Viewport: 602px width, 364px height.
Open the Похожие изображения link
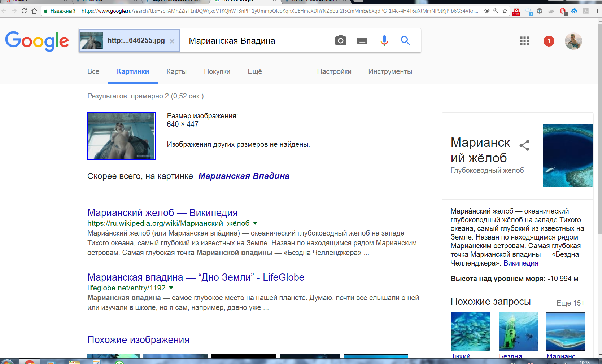point(138,339)
